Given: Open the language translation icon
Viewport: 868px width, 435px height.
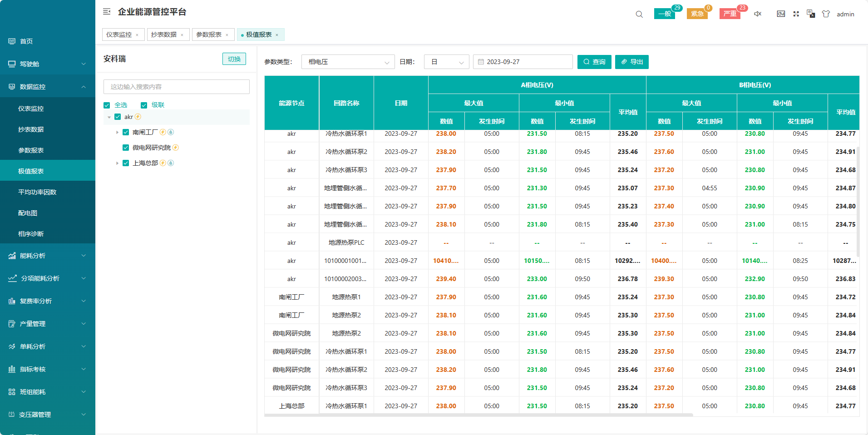Looking at the screenshot, I should pyautogui.click(x=811, y=14).
